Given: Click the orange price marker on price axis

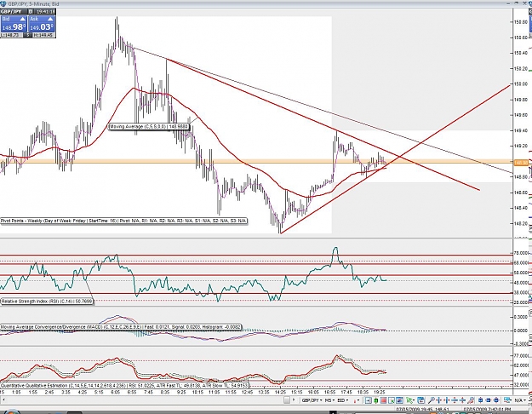Looking at the screenshot, I should pos(522,163).
